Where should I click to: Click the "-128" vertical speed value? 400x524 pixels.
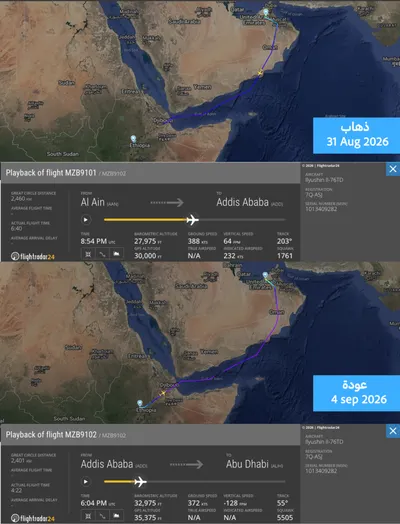tap(231, 503)
